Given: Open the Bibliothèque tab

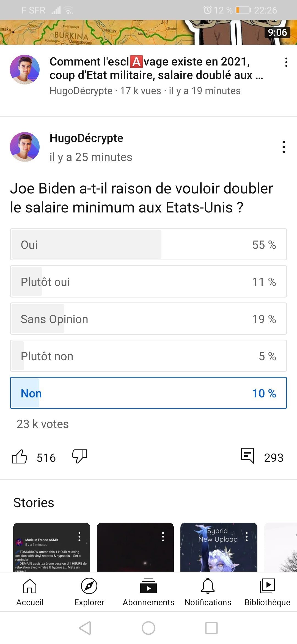Looking at the screenshot, I should point(267,592).
